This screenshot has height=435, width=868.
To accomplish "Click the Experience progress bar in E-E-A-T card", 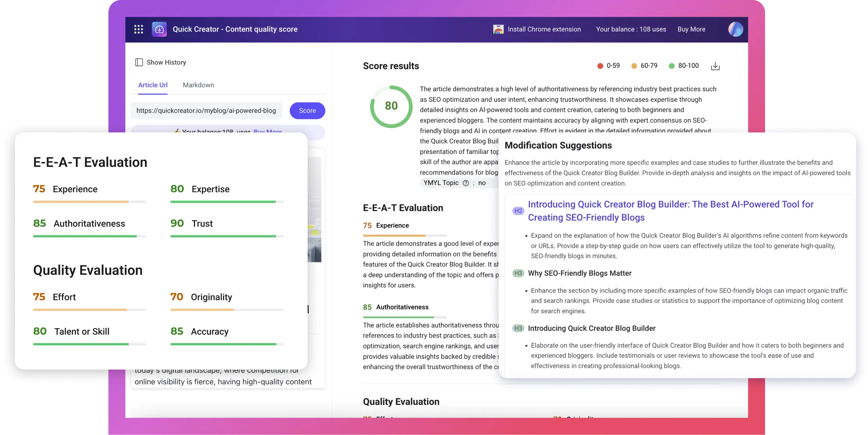I will click(90, 202).
